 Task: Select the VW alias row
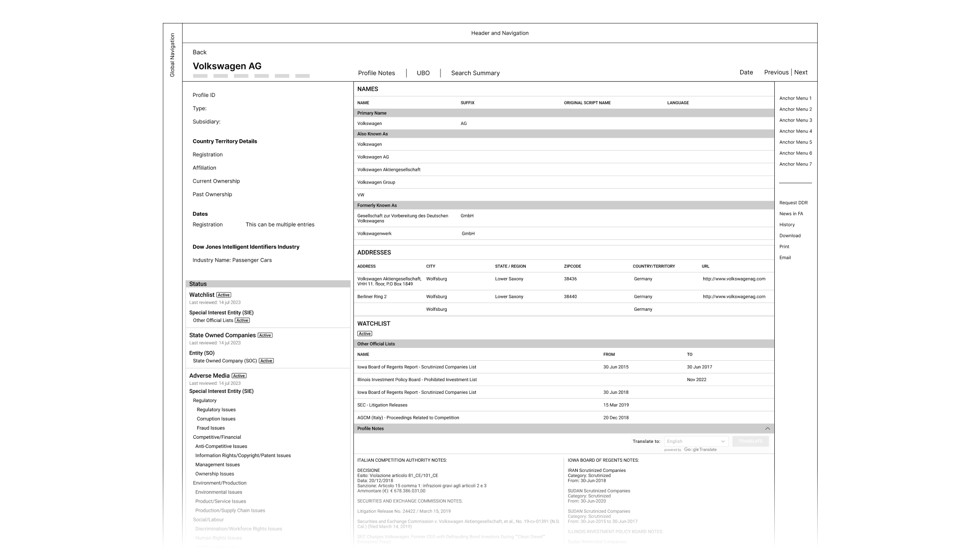pyautogui.click(x=564, y=195)
